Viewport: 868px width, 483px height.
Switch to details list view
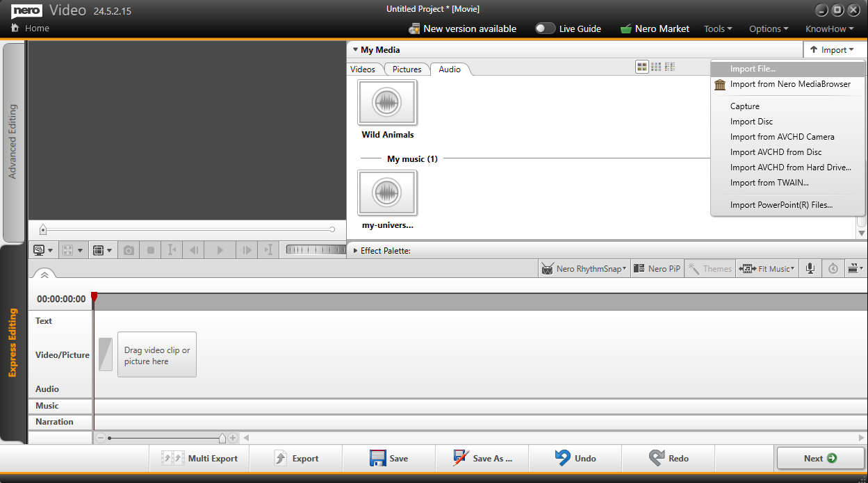[x=670, y=67]
